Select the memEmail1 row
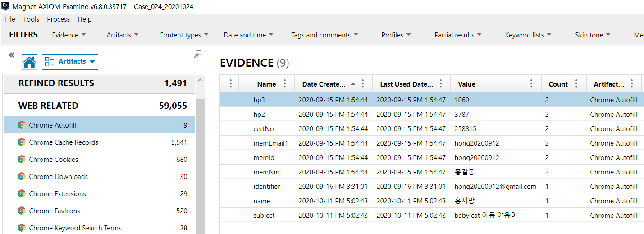This screenshot has height=234, width=644. point(432,143)
